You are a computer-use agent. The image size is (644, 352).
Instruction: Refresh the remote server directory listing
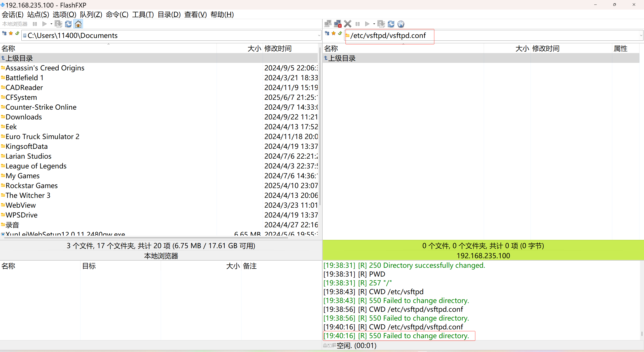391,24
